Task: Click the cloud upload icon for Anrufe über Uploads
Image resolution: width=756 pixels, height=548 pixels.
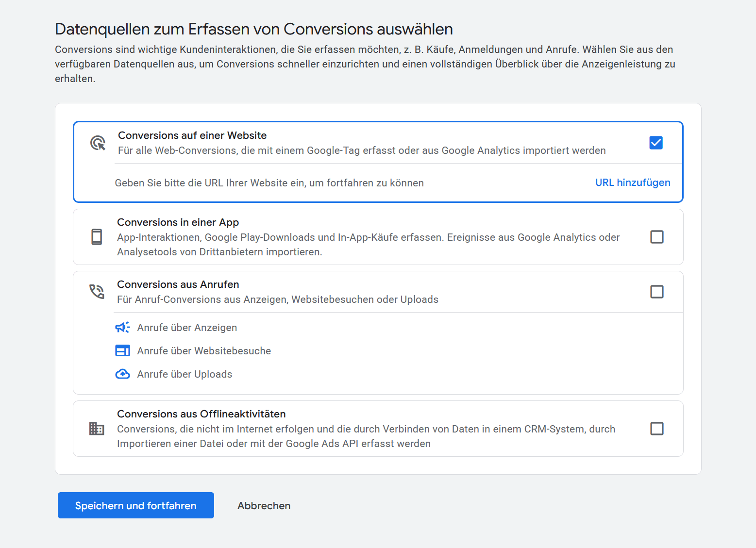Action: pos(122,374)
